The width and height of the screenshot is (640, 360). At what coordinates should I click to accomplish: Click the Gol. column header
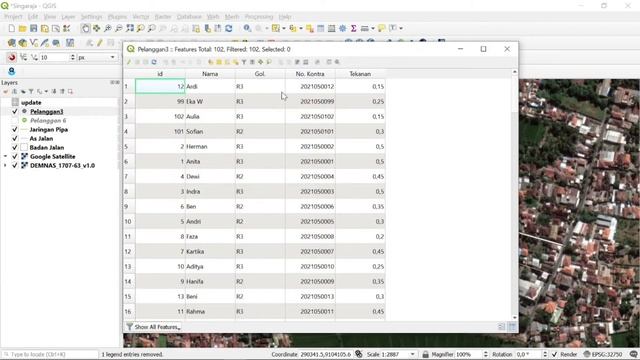pos(260,74)
